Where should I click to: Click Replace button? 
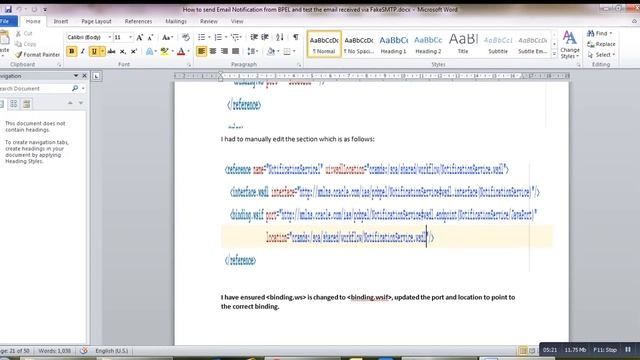601,44
